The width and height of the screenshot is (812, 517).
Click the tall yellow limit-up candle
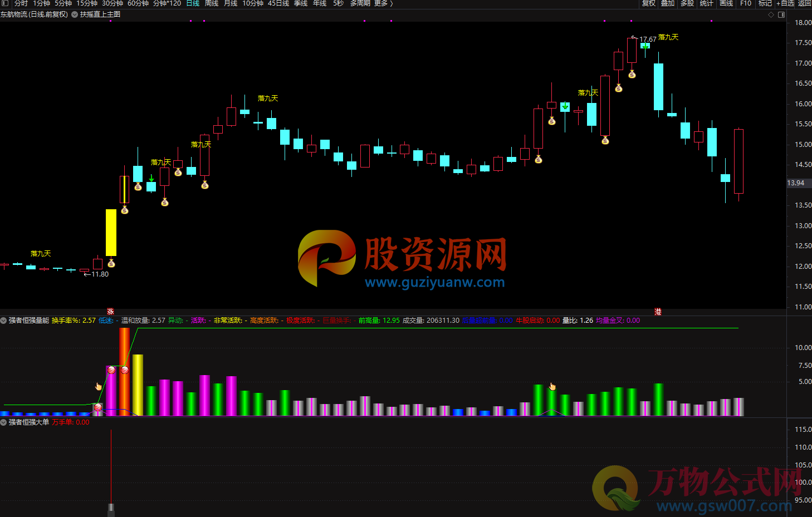111,233
